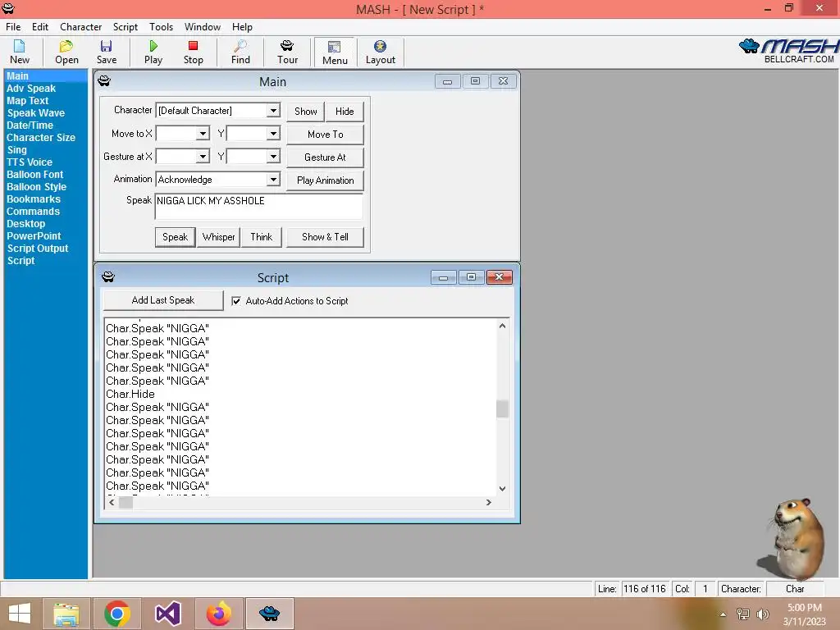
Task: Select Balloon Font in the sidebar
Action: pyautogui.click(x=34, y=175)
